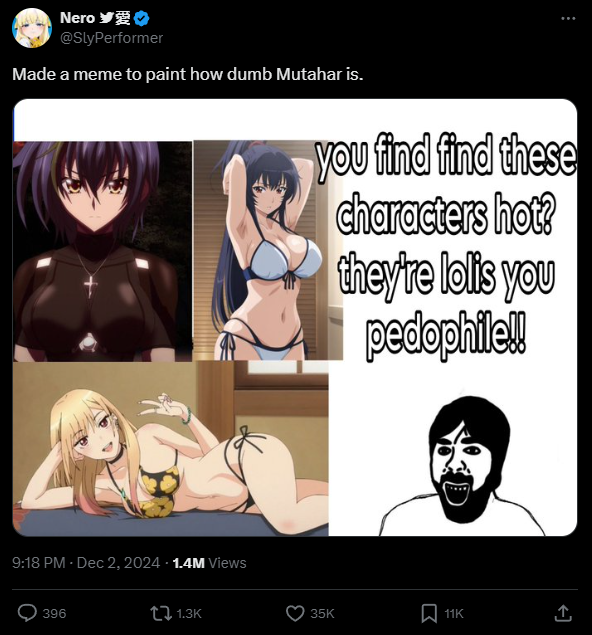Viewport: 592px width, 635px height.
Task: Click the 396 replies count
Action: tap(54, 614)
